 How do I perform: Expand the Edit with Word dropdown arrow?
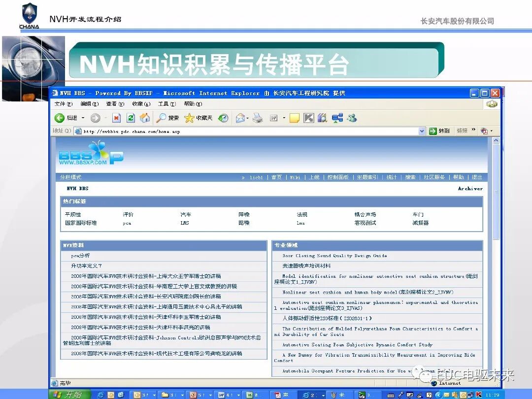click(284, 118)
